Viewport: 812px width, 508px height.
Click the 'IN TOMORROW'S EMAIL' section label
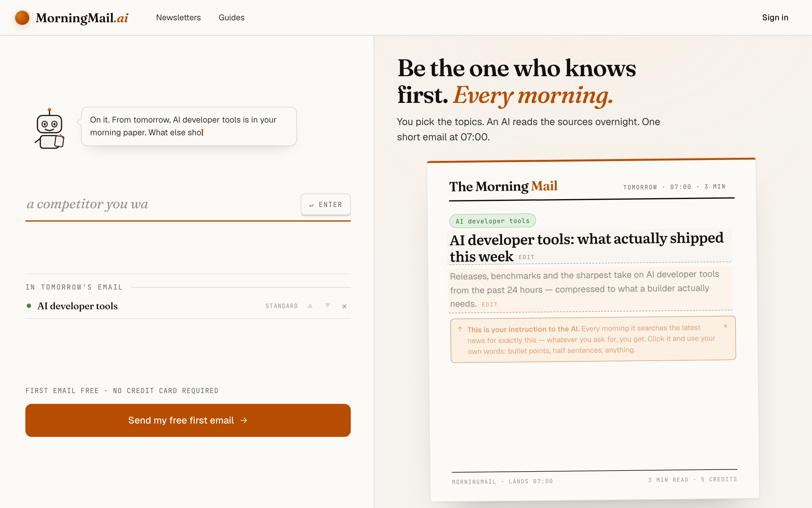tap(74, 287)
